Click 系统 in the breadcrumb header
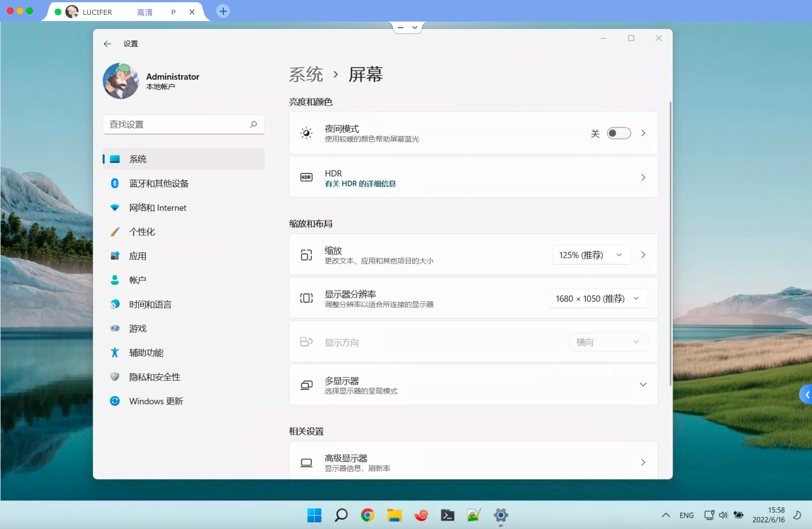The width and height of the screenshot is (812, 529). 306,75
